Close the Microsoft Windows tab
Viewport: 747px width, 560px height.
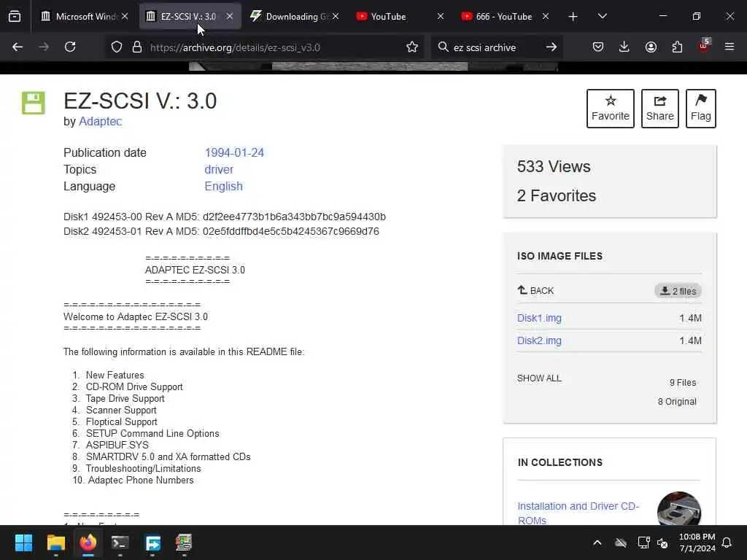(125, 16)
